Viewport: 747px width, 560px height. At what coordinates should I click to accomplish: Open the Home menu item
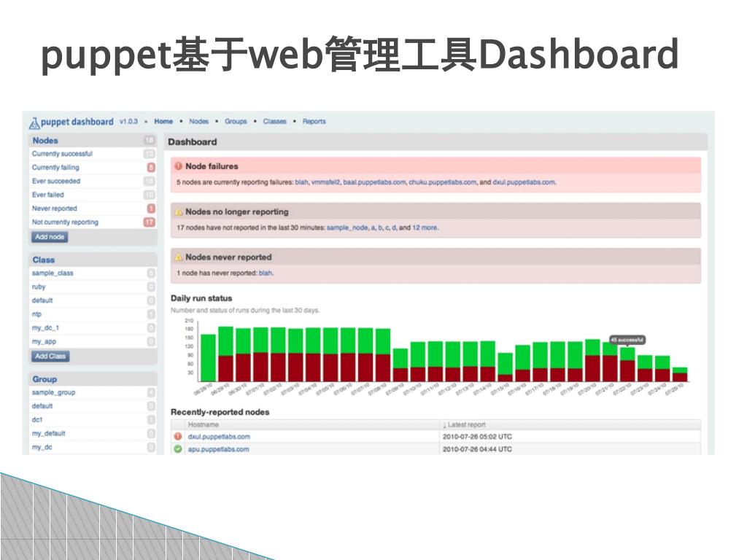pyautogui.click(x=163, y=122)
